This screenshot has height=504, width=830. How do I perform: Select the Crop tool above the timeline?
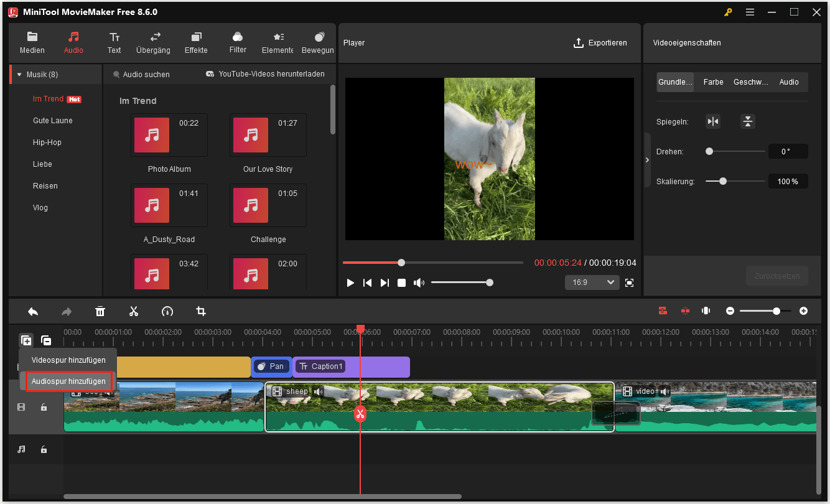(x=200, y=311)
